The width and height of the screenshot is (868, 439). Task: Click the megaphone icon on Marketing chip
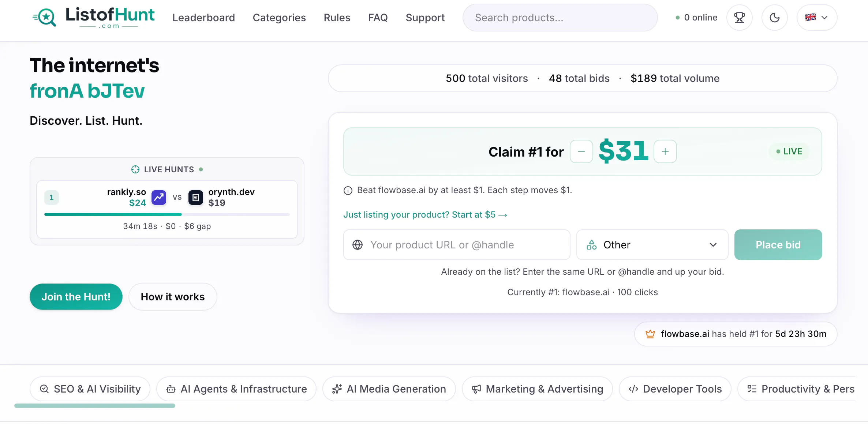pos(476,389)
